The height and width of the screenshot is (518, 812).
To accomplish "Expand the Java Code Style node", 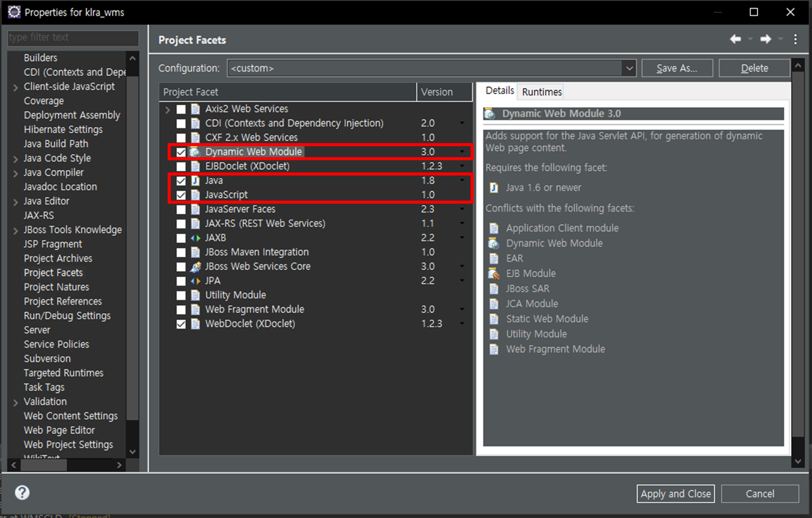I will (x=15, y=159).
